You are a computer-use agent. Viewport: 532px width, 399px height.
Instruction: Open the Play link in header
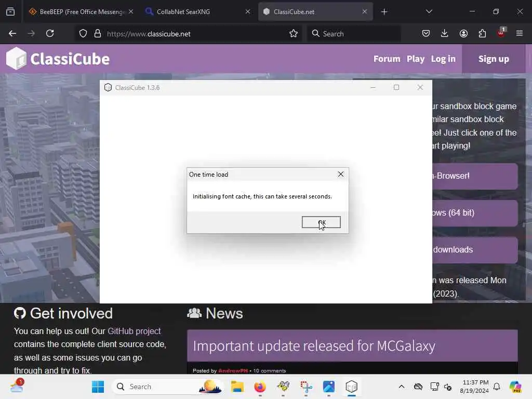click(x=416, y=59)
